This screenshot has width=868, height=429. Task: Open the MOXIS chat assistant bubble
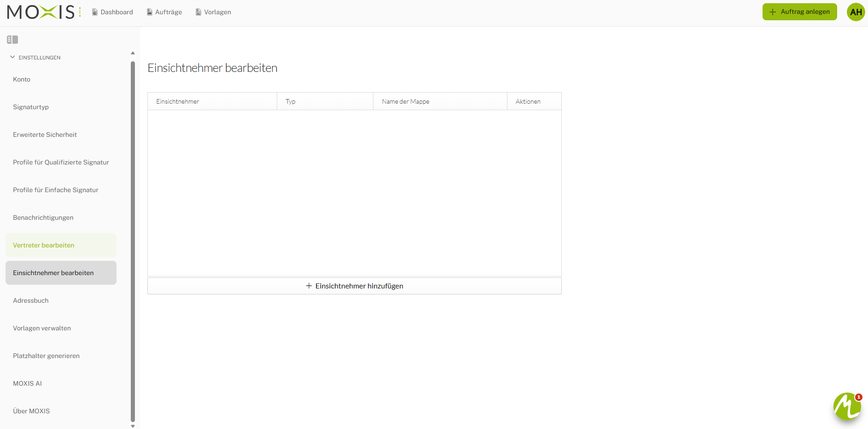tap(847, 406)
